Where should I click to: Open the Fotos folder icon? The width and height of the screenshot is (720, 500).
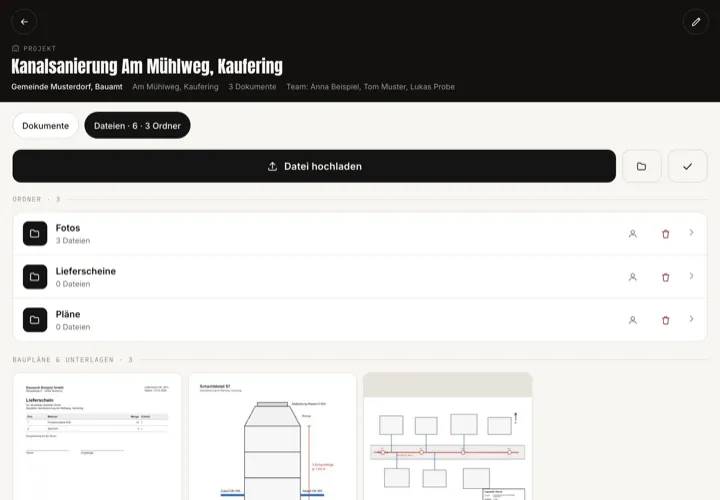(x=35, y=234)
